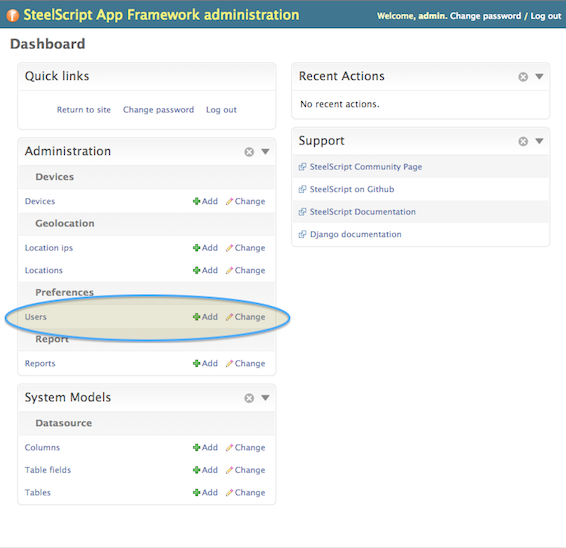Collapse the Support panel arrow
566x548 pixels.
539,141
